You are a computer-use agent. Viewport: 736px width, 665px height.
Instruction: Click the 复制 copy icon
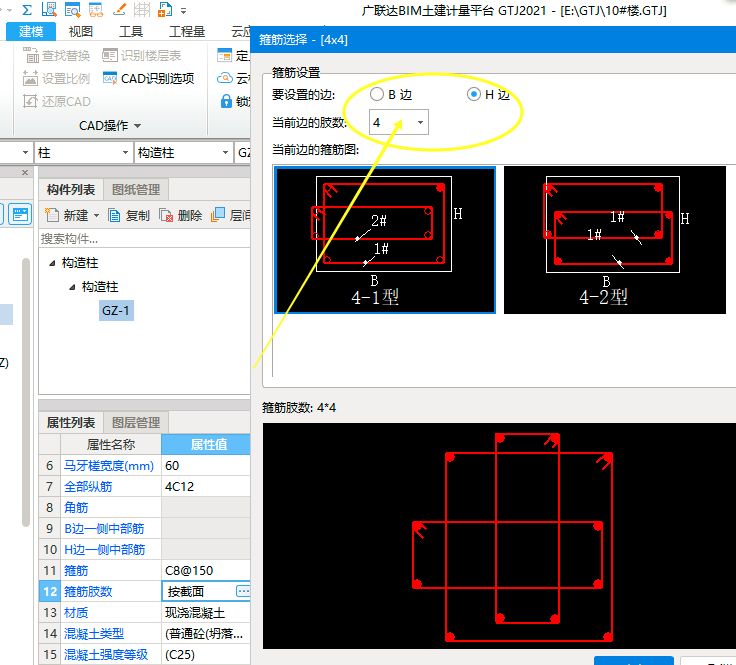pos(114,215)
